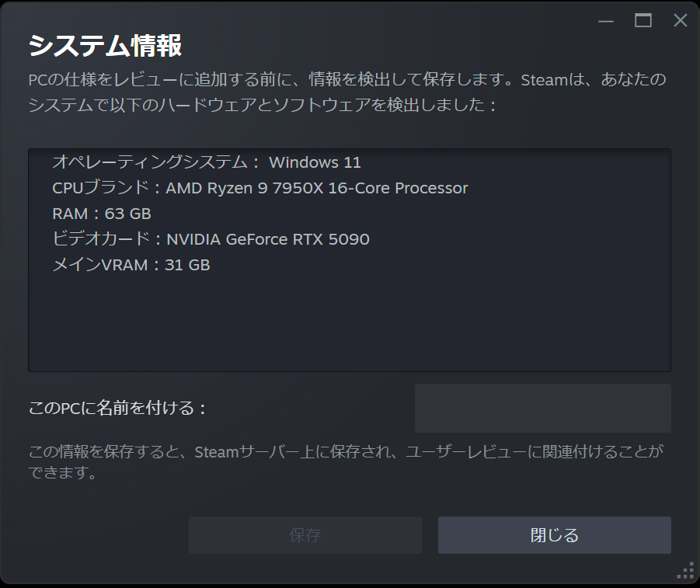Minimize the システム情報 window

(x=607, y=21)
